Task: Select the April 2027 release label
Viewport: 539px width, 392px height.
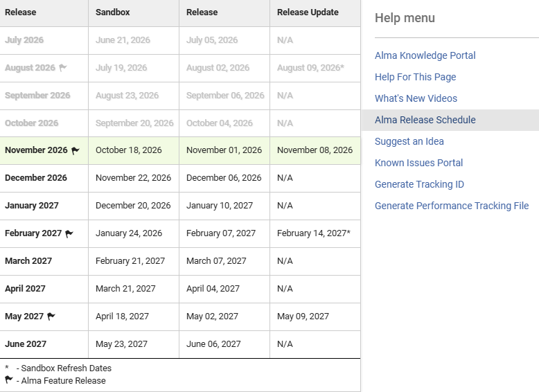Action: pos(25,289)
